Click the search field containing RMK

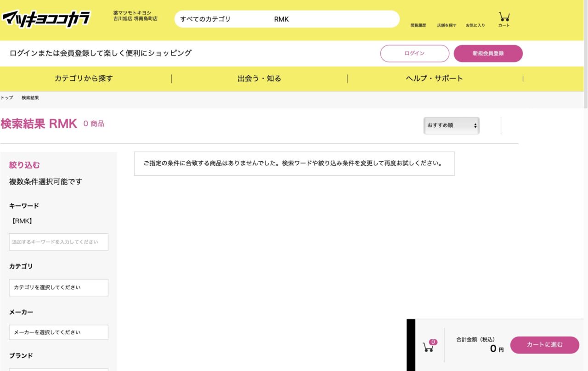(333, 19)
